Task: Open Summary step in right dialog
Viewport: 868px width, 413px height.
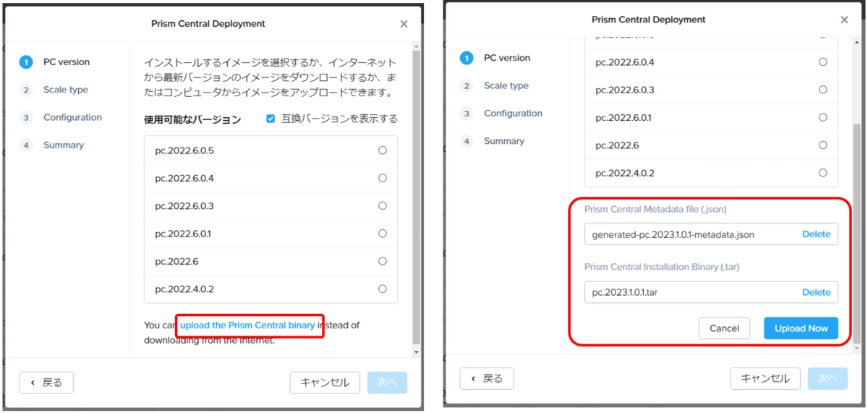Action: click(493, 141)
